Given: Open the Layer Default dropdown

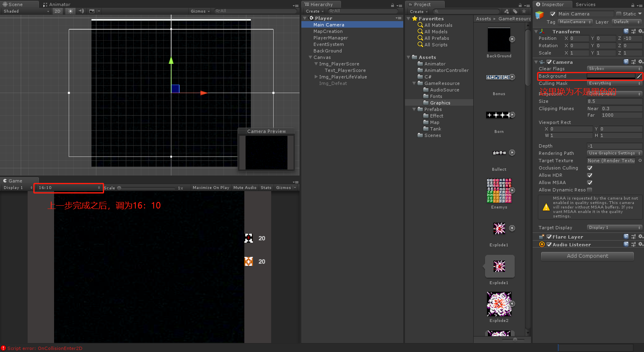Looking at the screenshot, I should pos(627,22).
